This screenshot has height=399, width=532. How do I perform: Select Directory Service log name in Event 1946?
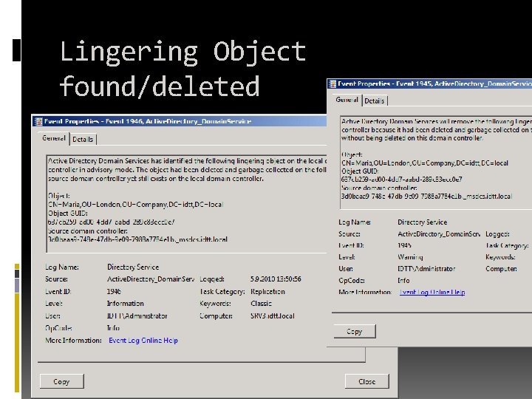point(133,267)
